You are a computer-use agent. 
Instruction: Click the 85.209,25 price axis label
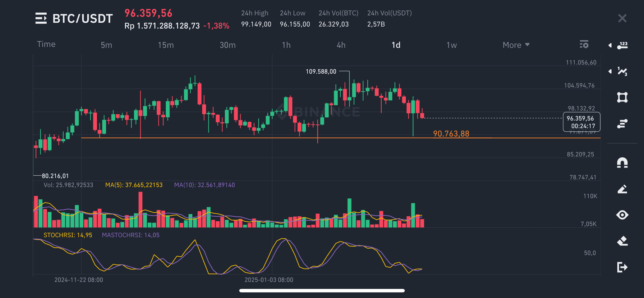(580, 154)
